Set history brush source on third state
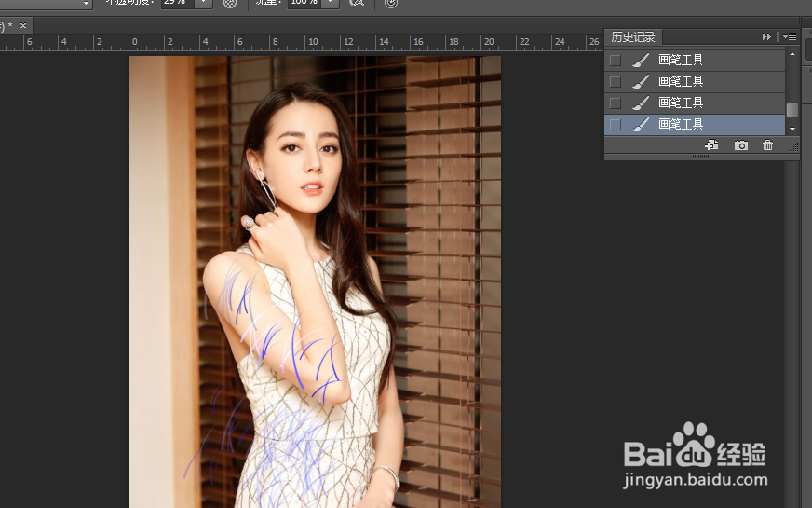This screenshot has width=812, height=508. (616, 103)
